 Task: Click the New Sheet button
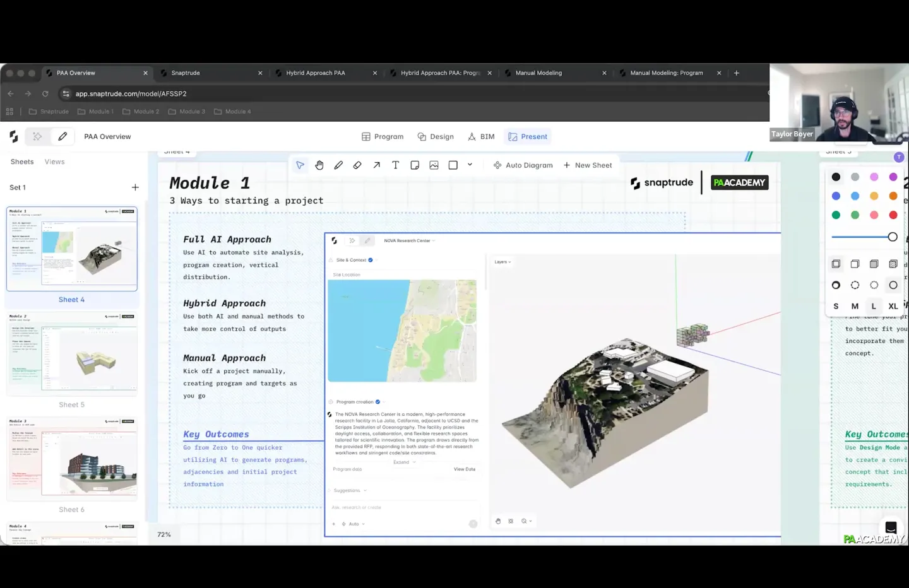tap(587, 165)
